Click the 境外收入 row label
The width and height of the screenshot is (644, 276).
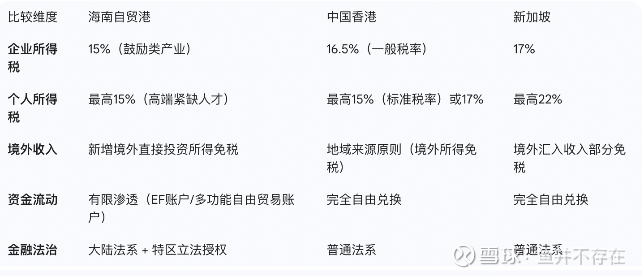[33, 149]
